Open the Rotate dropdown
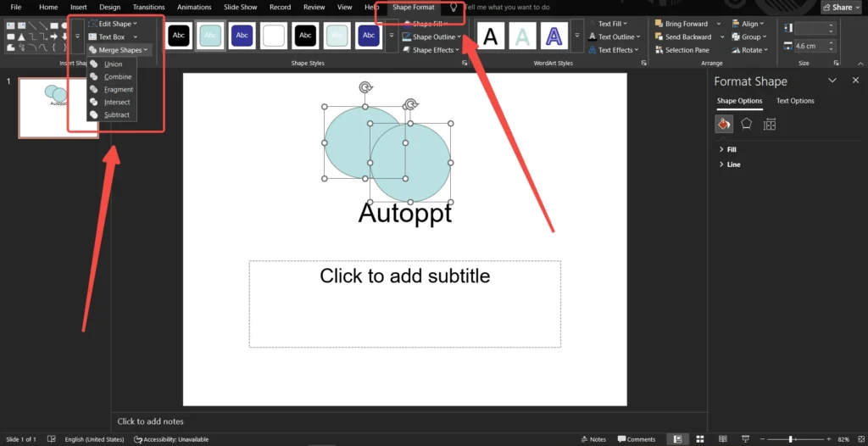Image resolution: width=868 pixels, height=446 pixels. pyautogui.click(x=750, y=50)
